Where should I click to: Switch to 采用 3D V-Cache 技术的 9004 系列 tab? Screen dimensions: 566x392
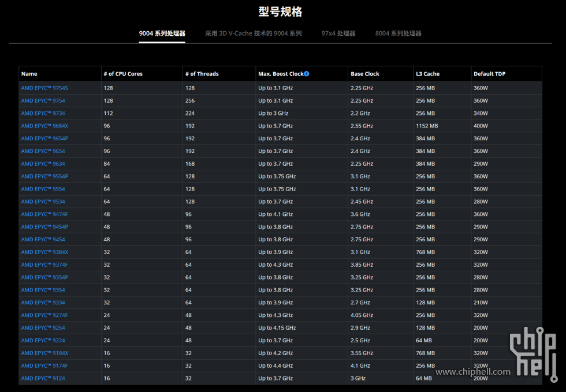pyautogui.click(x=254, y=33)
